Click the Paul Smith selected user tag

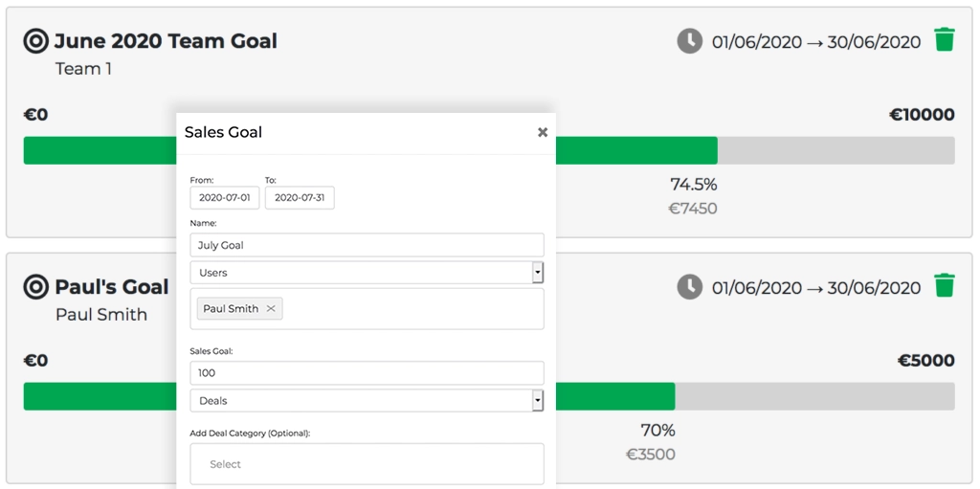[231, 308]
